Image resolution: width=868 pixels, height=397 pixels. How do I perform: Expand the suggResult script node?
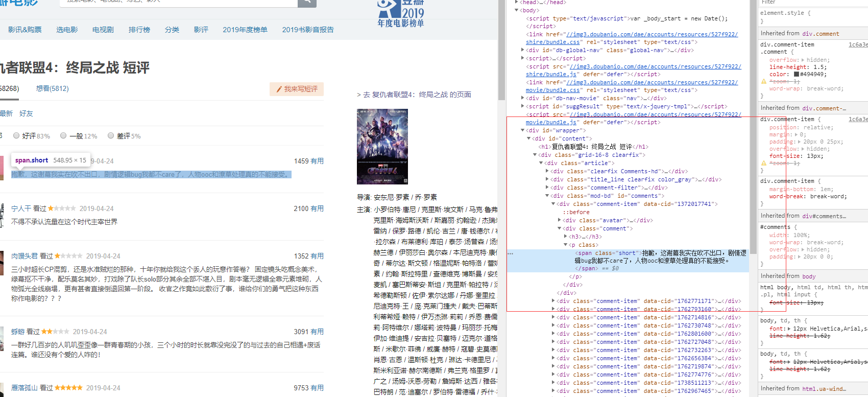pyautogui.click(x=522, y=106)
